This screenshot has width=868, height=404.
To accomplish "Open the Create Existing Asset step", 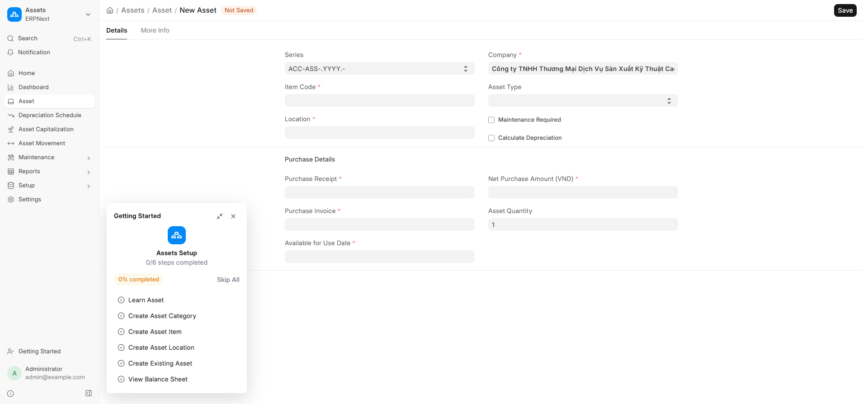I will tap(160, 363).
